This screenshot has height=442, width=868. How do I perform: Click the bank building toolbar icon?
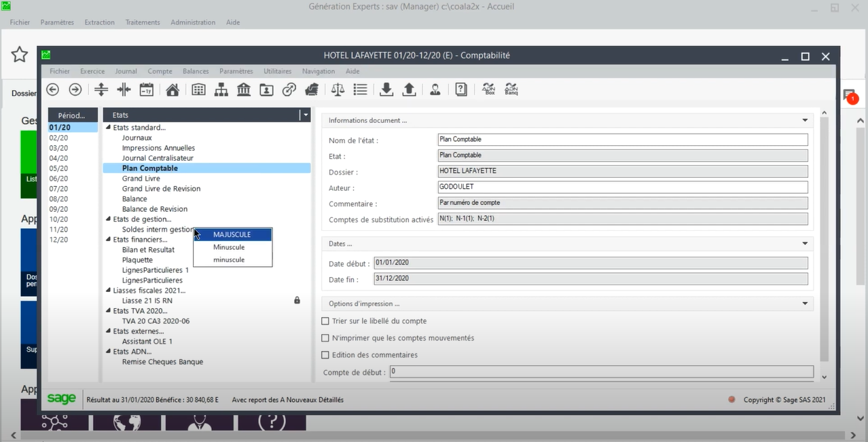click(x=244, y=89)
